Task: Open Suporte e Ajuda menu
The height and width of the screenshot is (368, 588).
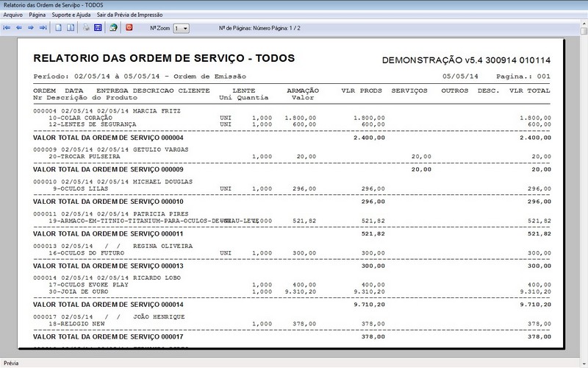Action: 72,15
